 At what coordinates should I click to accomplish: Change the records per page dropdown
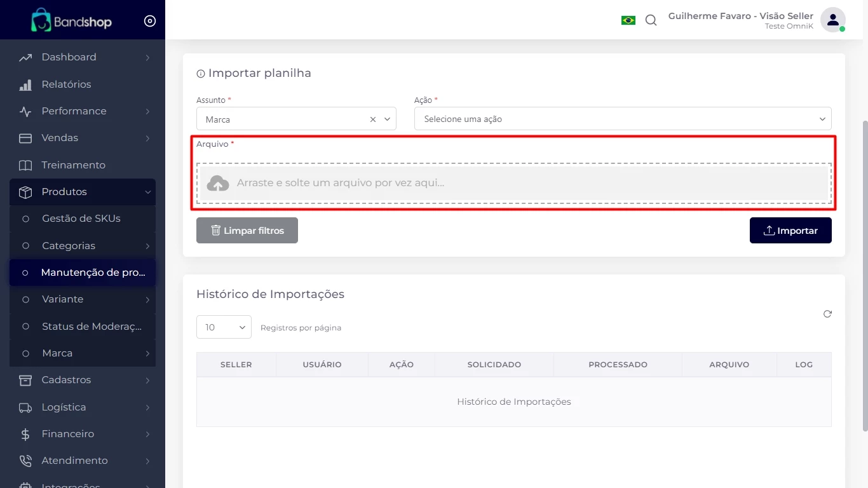pos(224,327)
